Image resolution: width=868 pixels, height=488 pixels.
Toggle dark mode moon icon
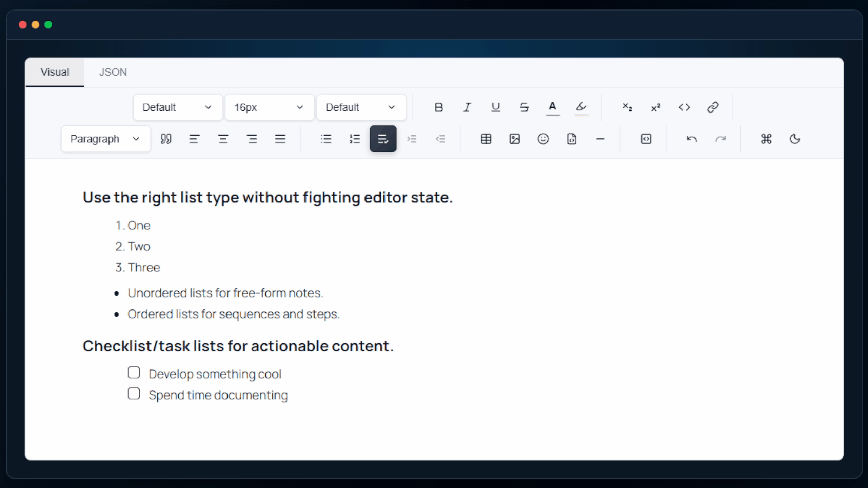794,139
